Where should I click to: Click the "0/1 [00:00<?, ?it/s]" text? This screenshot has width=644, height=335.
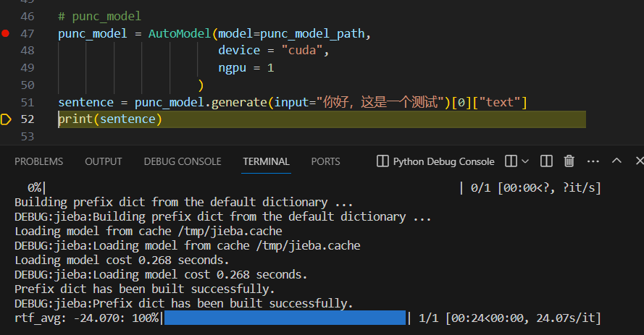536,188
